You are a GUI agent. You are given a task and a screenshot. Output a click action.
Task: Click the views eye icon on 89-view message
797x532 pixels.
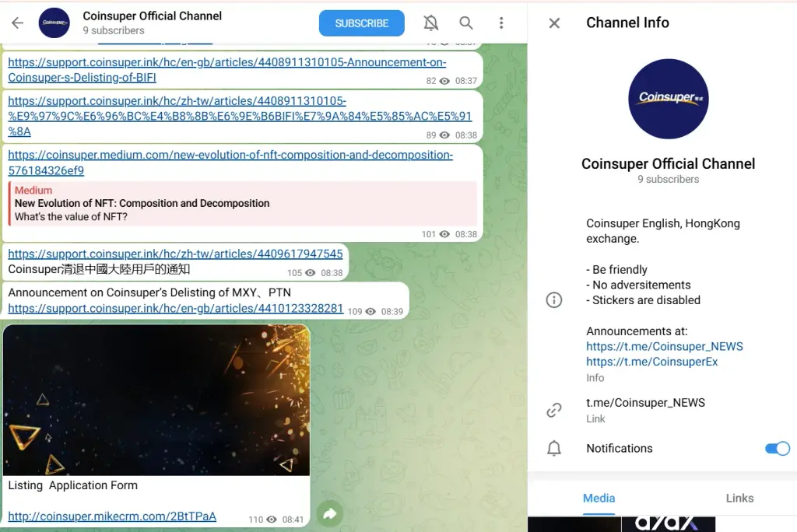click(x=444, y=135)
